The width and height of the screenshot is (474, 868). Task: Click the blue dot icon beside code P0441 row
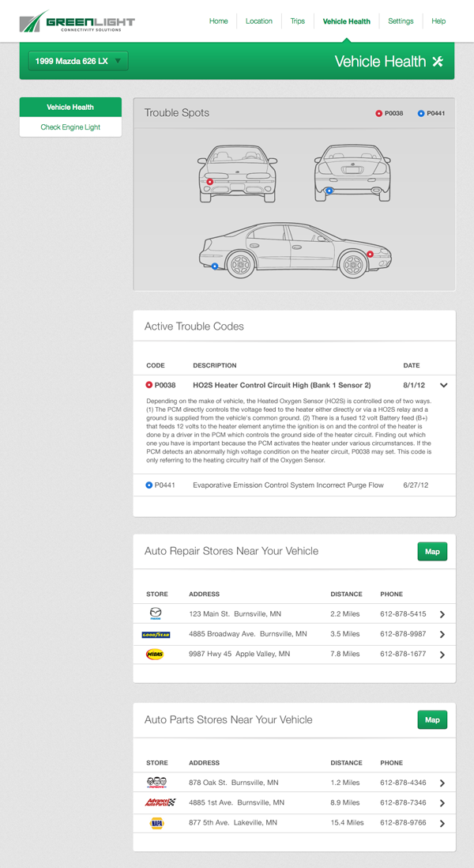tap(149, 485)
